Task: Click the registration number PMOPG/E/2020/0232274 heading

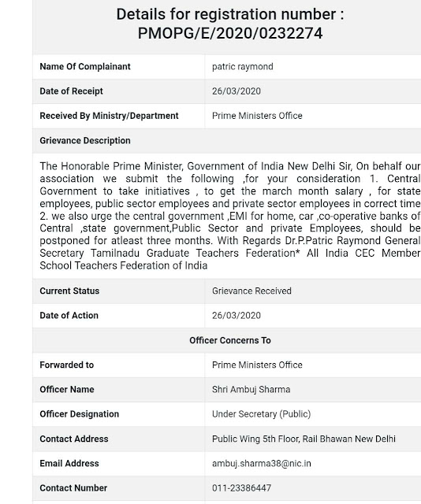Action: [229, 24]
